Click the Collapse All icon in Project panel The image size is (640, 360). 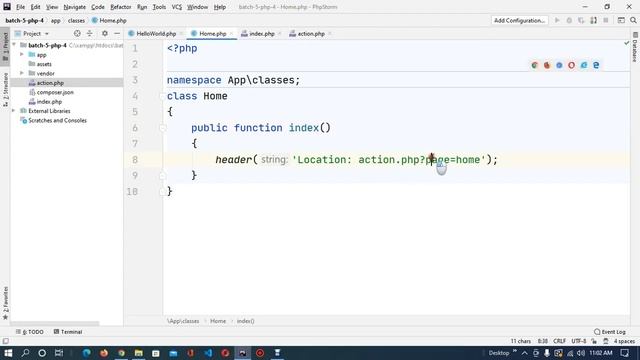tap(89, 33)
